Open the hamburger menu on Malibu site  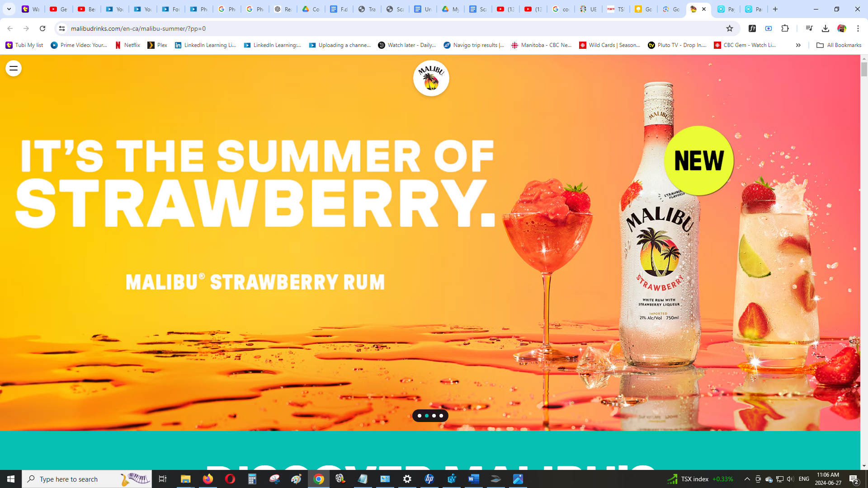[14, 68]
